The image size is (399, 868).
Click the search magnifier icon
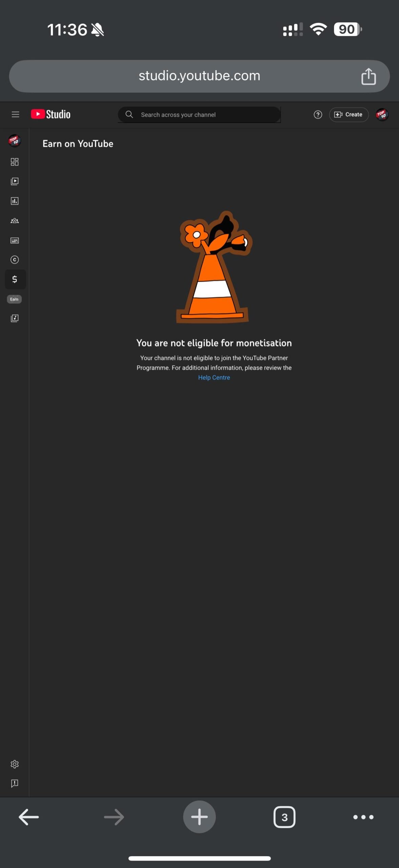[x=129, y=114]
